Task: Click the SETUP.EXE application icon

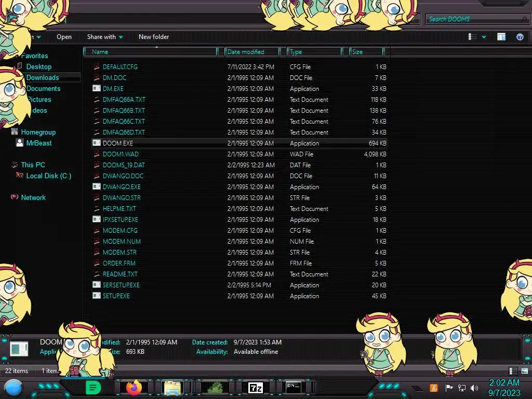Action: [x=96, y=296]
